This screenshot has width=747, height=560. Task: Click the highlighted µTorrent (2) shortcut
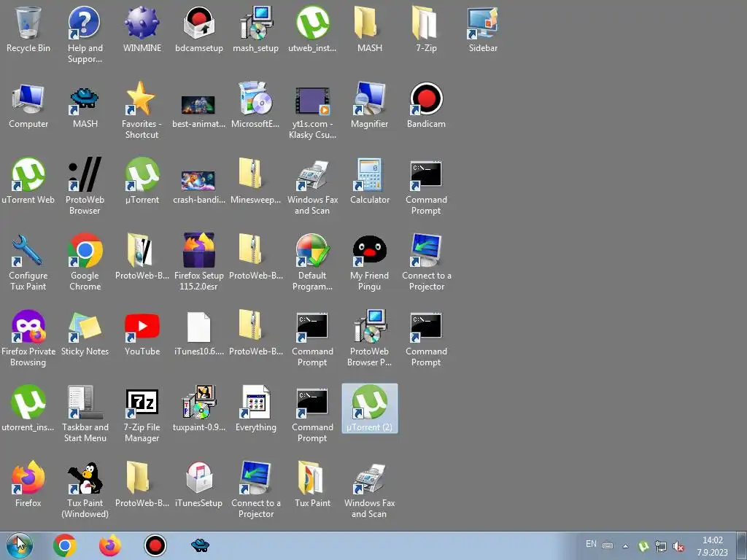[x=370, y=408]
